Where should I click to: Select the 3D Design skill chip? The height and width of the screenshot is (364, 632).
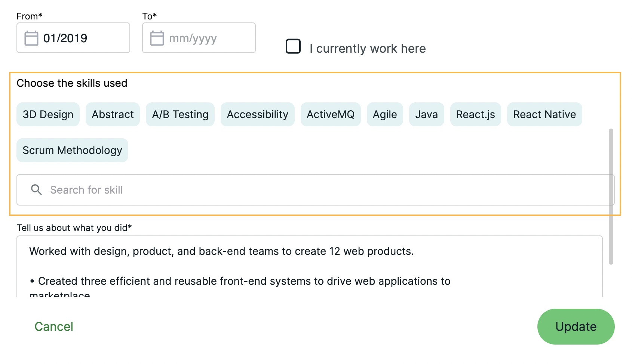point(48,114)
